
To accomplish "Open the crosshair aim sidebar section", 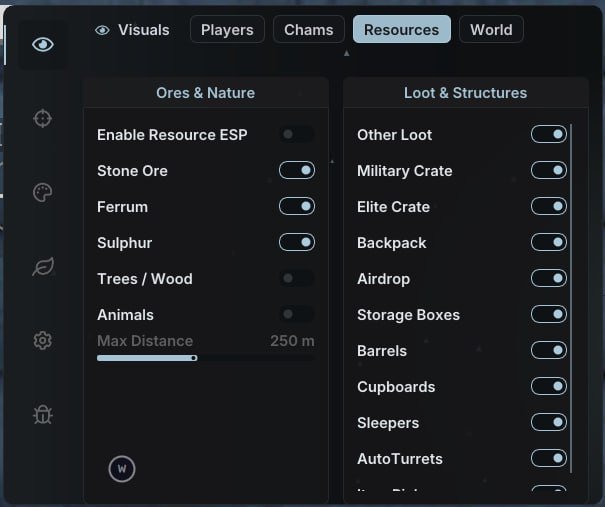I will pos(42,118).
